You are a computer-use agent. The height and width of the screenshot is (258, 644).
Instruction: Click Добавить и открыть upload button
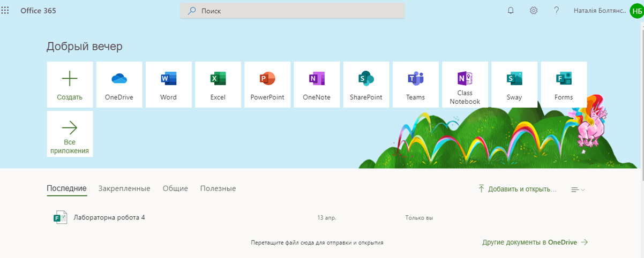pos(517,189)
